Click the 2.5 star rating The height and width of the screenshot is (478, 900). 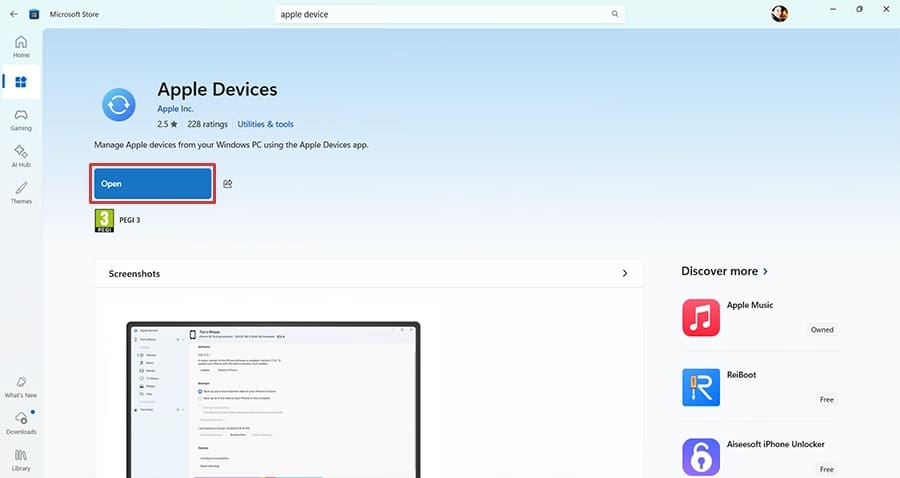coord(167,124)
